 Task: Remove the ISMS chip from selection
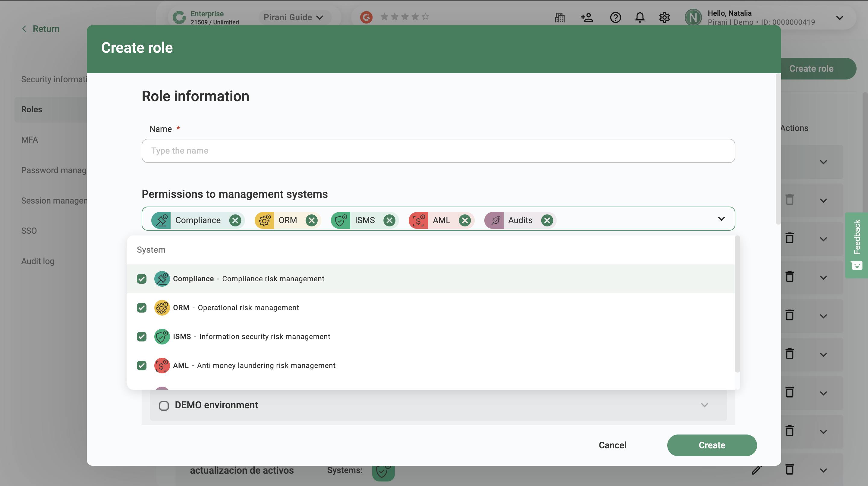pyautogui.click(x=389, y=220)
